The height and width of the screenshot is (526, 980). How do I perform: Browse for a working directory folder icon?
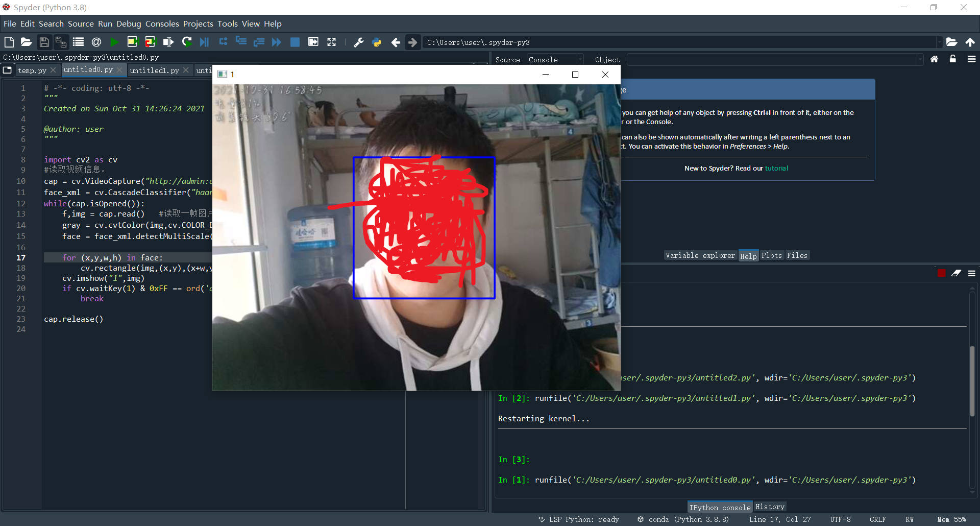coord(951,42)
